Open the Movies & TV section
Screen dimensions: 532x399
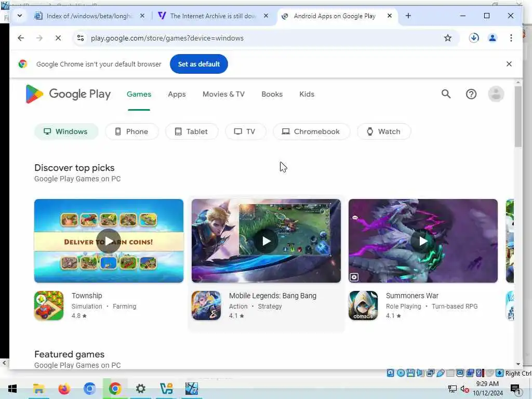click(223, 95)
